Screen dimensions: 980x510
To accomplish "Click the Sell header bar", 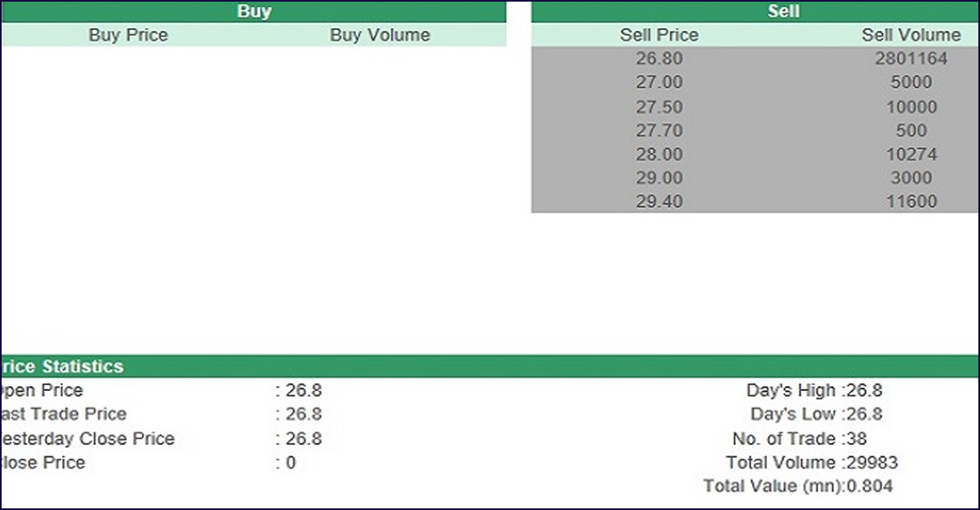I will click(x=783, y=11).
